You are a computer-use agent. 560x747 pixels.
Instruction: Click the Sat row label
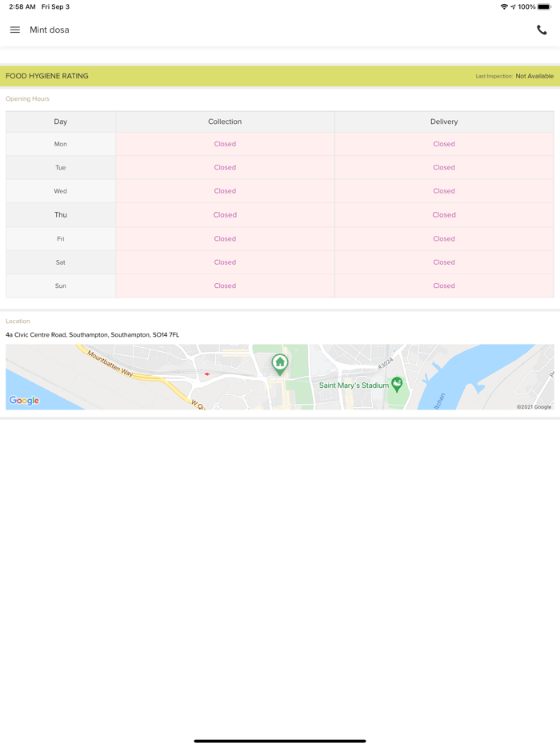click(61, 262)
